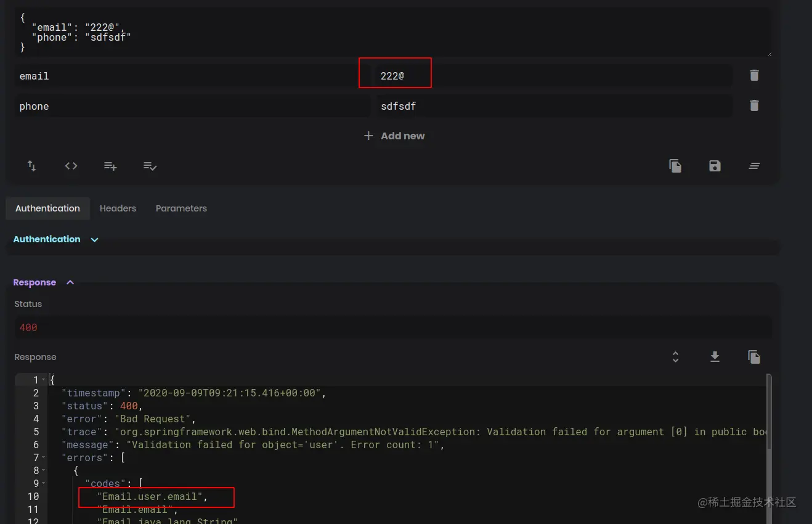This screenshot has height=524, width=812.
Task: Click the "Email.email" code line
Action: coord(137,509)
